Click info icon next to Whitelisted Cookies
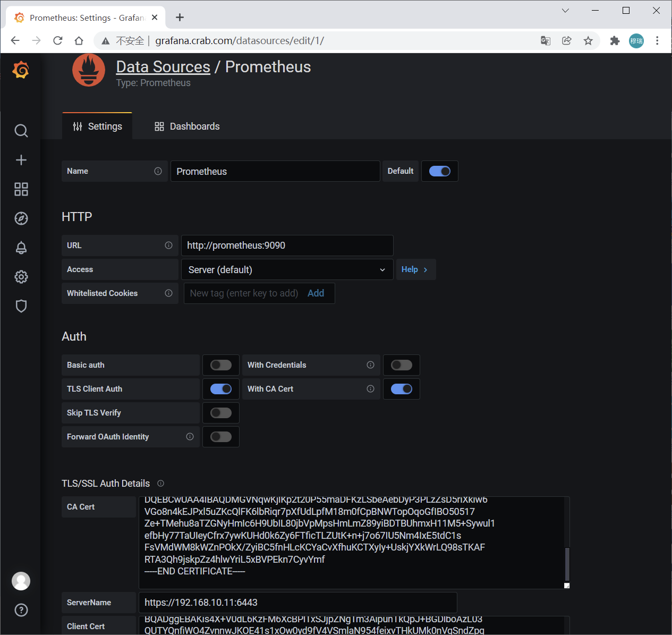This screenshot has height=635, width=672. [x=168, y=293]
